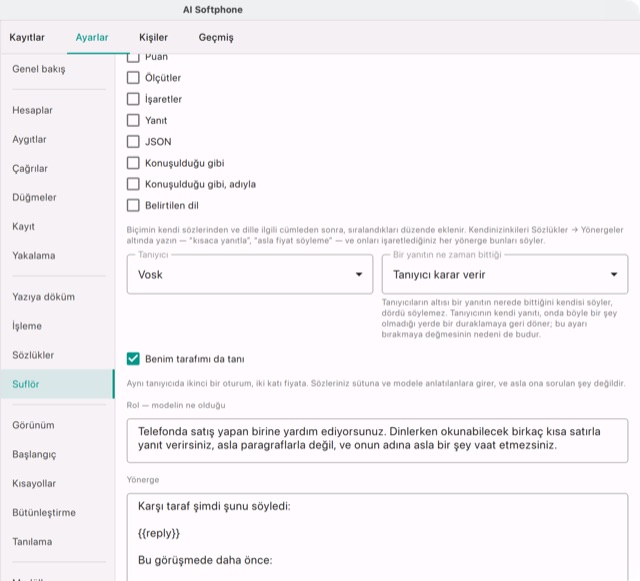
Task: Open Görünüm settings section
Action: pos(57,425)
